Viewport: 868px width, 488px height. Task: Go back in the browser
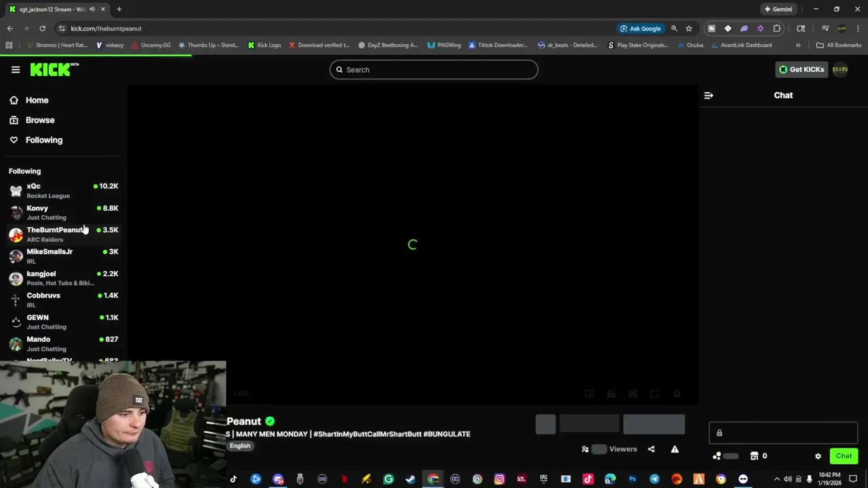click(x=9, y=28)
